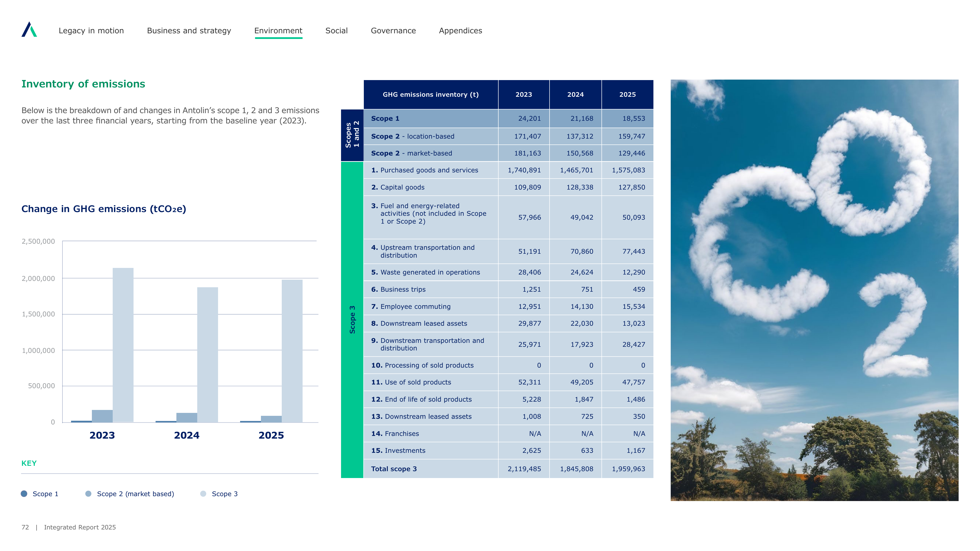This screenshot has width=980, height=551.
Task: Click the GHG emissions inventory (t) header
Action: 431,94
